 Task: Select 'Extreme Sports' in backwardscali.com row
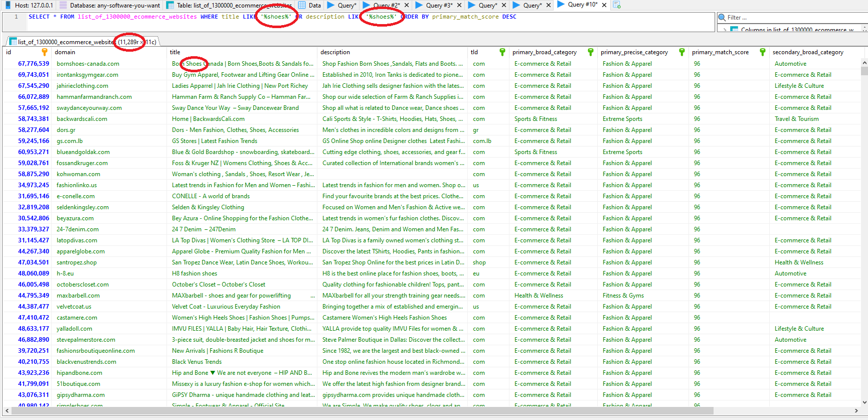[x=643, y=119]
